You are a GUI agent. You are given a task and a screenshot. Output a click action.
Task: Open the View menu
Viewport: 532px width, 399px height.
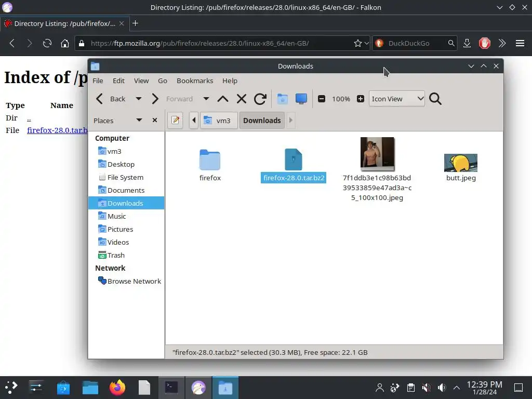coord(141,81)
